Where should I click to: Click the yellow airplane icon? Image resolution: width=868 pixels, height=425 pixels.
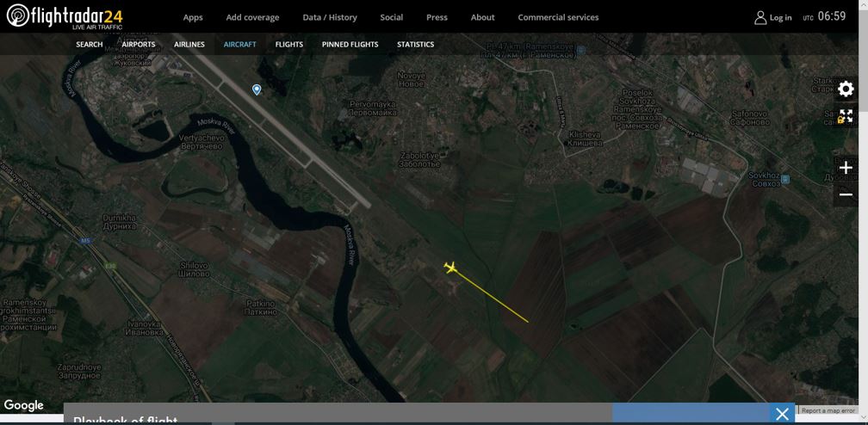pos(450,268)
